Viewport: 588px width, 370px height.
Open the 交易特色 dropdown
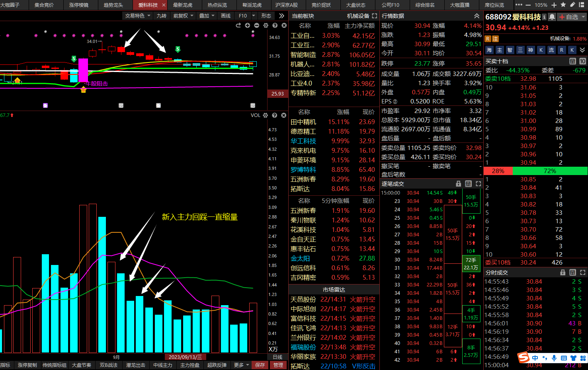click(138, 16)
